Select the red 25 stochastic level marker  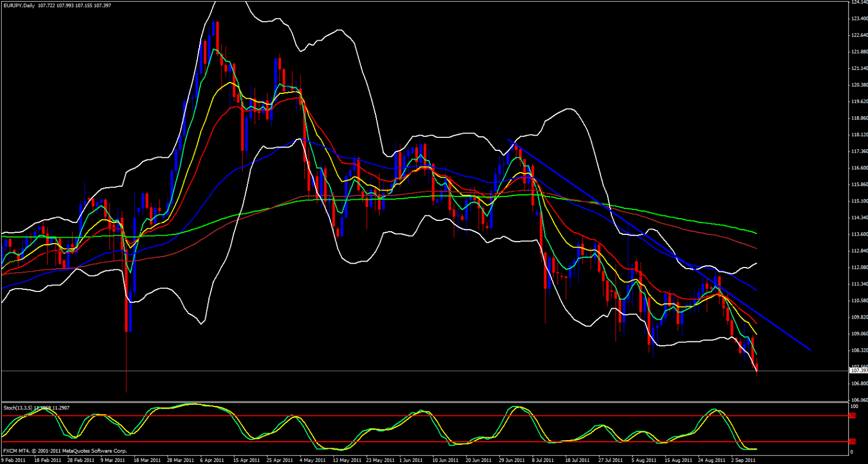(x=852, y=442)
